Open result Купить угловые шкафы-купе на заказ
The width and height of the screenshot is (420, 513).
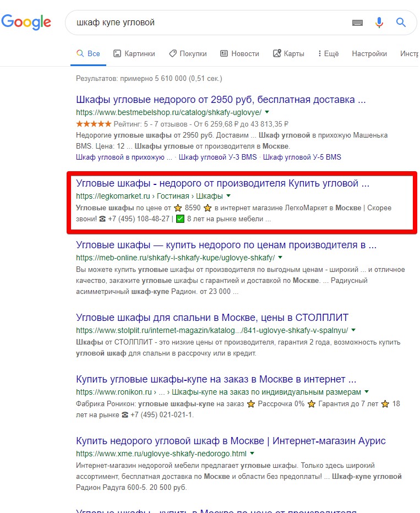click(216, 379)
